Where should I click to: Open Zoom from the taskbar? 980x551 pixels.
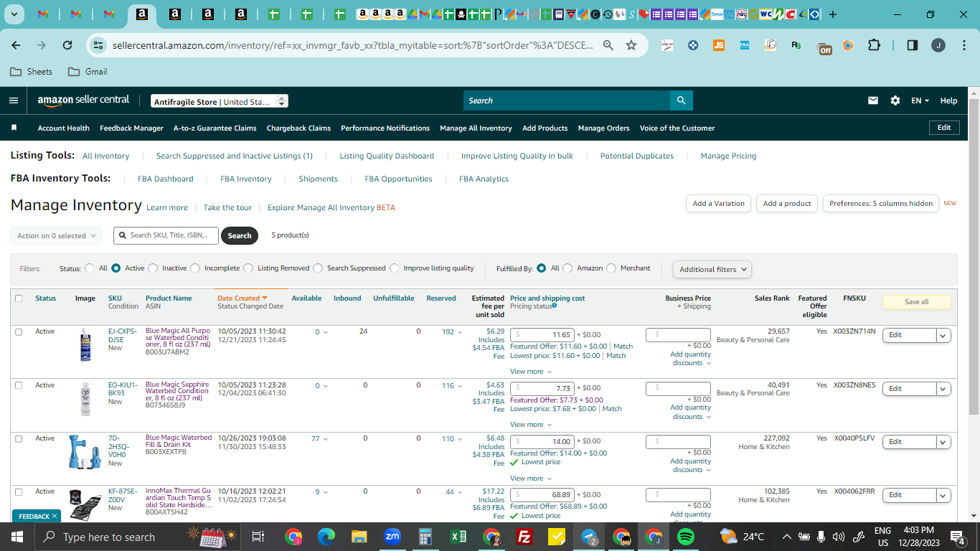(392, 537)
